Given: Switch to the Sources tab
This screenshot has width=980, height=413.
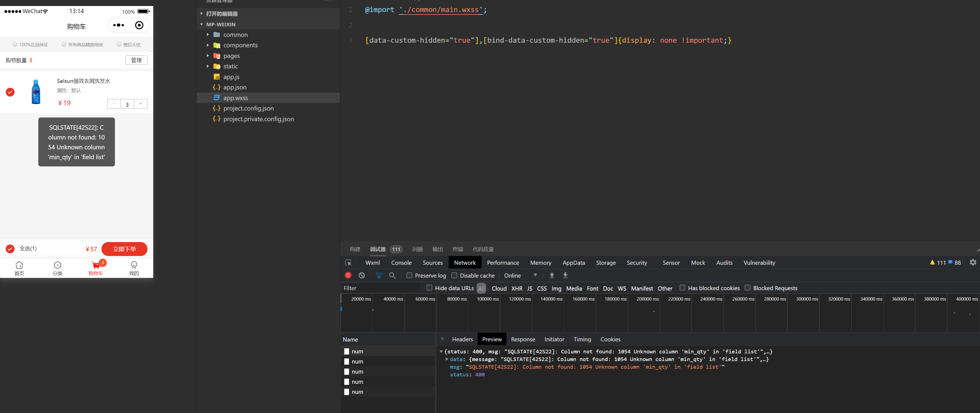Looking at the screenshot, I should click(x=433, y=263).
